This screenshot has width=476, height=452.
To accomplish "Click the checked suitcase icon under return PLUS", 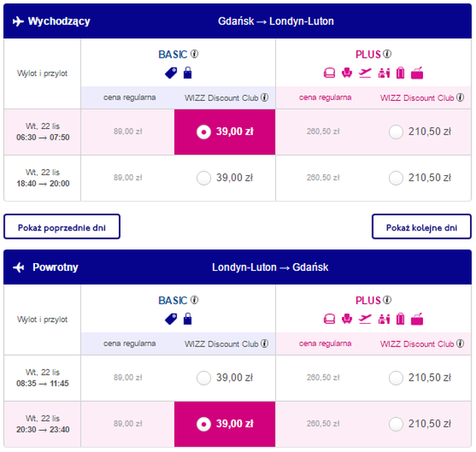I will coord(400,319).
